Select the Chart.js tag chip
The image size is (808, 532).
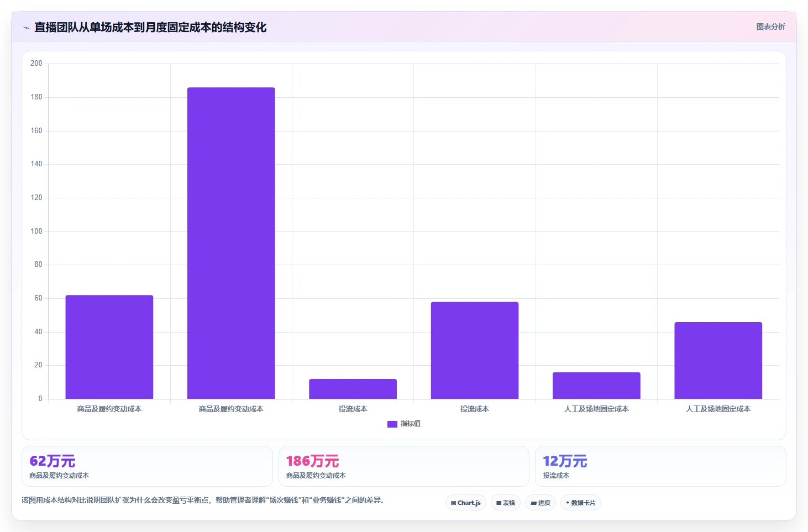(466, 503)
